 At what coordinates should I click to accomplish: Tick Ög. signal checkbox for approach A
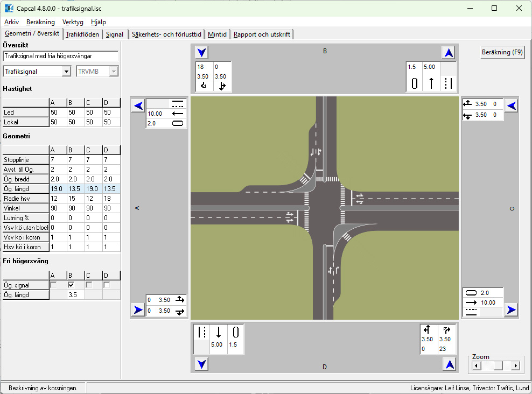coord(53,285)
